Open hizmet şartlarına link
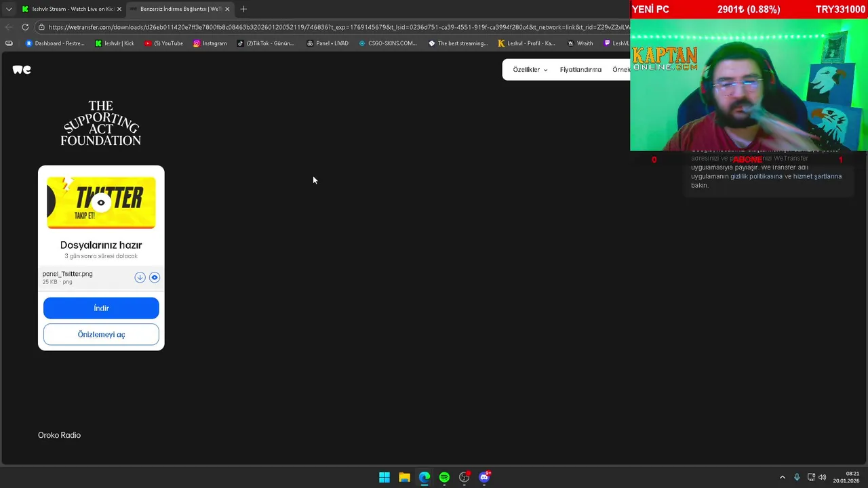 (x=817, y=176)
